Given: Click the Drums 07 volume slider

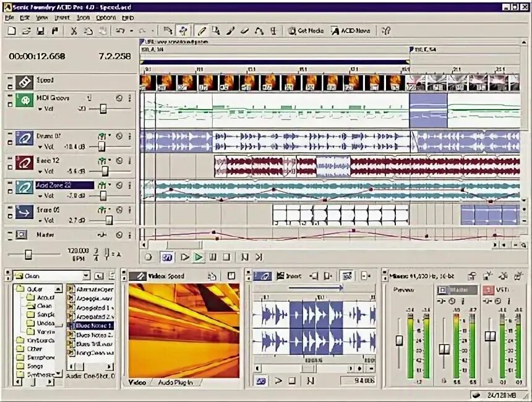Looking at the screenshot, I should 101,147.
